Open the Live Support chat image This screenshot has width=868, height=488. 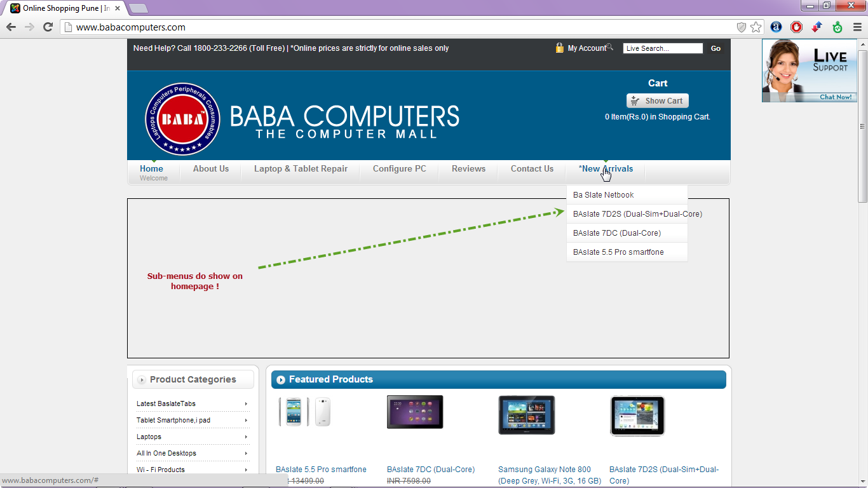pyautogui.click(x=810, y=71)
